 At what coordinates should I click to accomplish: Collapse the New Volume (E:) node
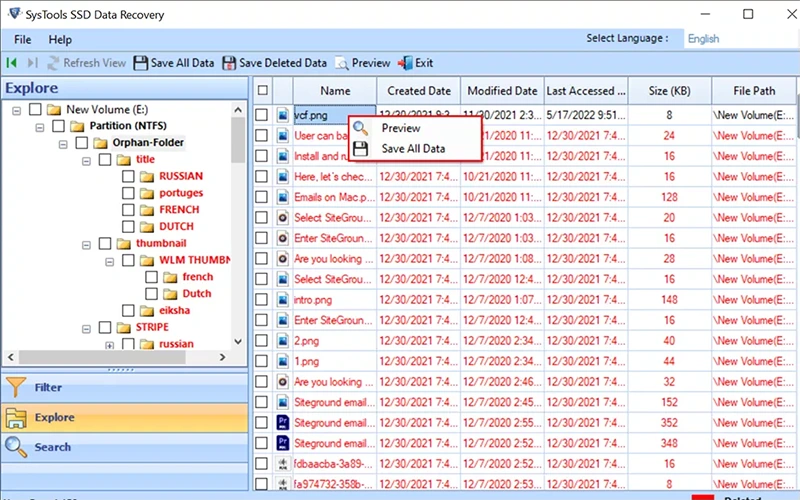(x=17, y=110)
